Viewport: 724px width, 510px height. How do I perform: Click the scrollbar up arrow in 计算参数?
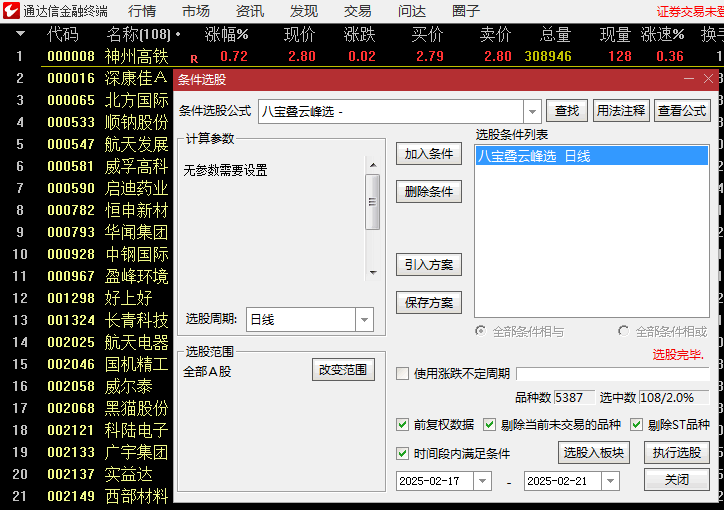pyautogui.click(x=373, y=165)
